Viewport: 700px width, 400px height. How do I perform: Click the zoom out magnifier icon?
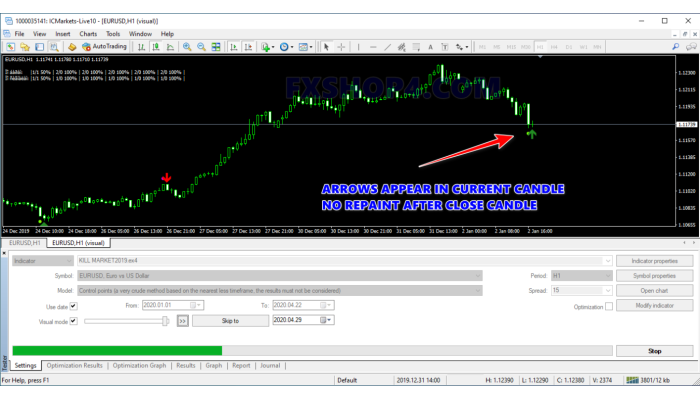tap(201, 46)
